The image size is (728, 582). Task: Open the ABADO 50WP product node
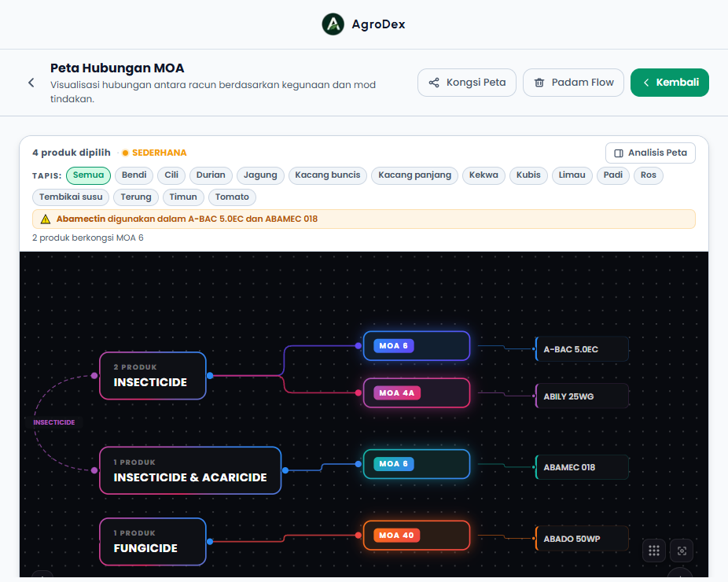click(x=583, y=539)
